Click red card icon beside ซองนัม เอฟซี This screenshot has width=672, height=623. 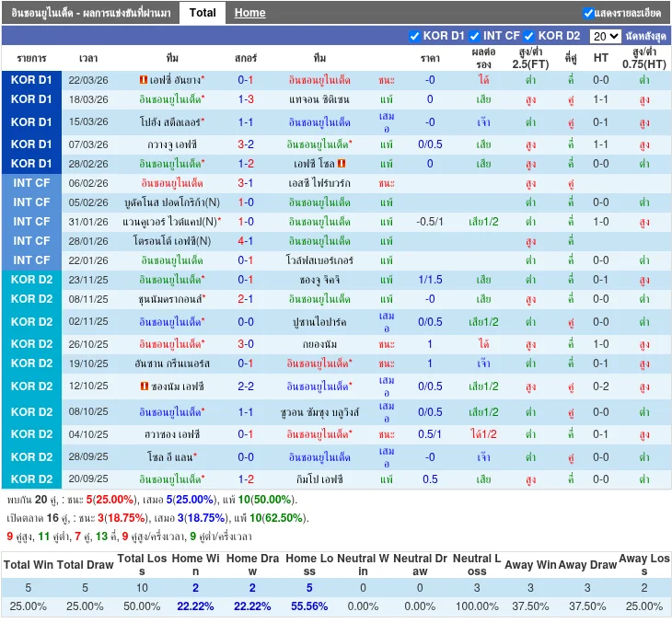[x=145, y=386]
